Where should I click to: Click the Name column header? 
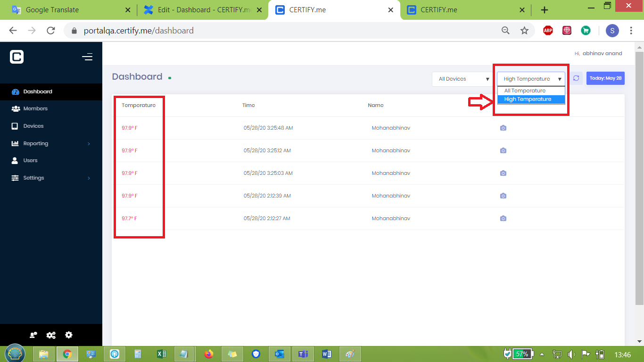pyautogui.click(x=376, y=105)
